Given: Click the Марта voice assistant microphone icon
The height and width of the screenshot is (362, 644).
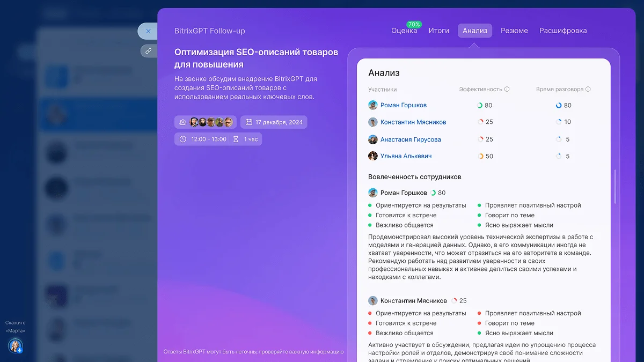Looking at the screenshot, I should tap(16, 346).
